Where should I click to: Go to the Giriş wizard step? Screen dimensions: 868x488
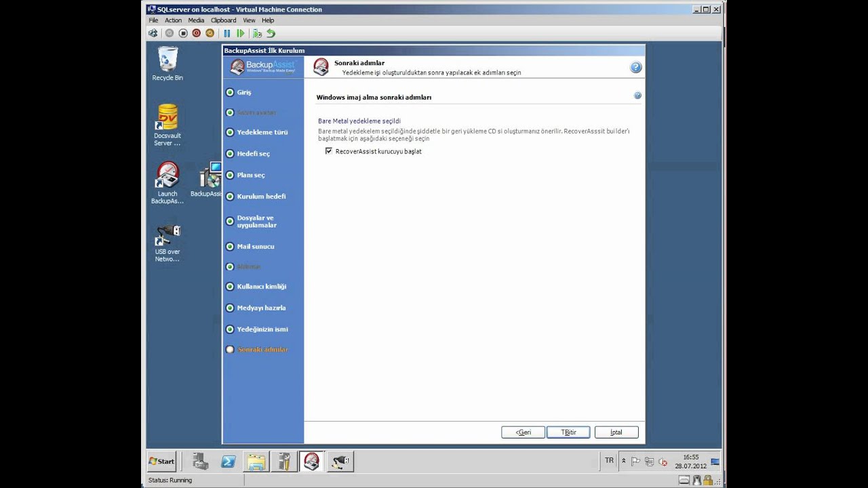coord(244,92)
